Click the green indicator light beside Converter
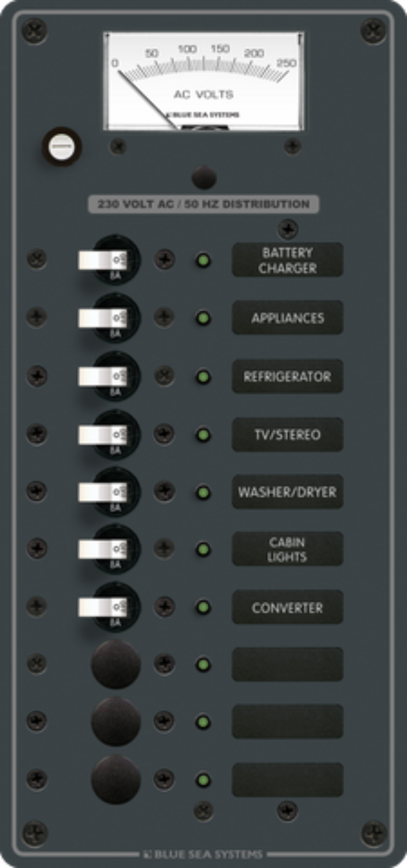Screen dimensions: 407x868 click(x=203, y=607)
